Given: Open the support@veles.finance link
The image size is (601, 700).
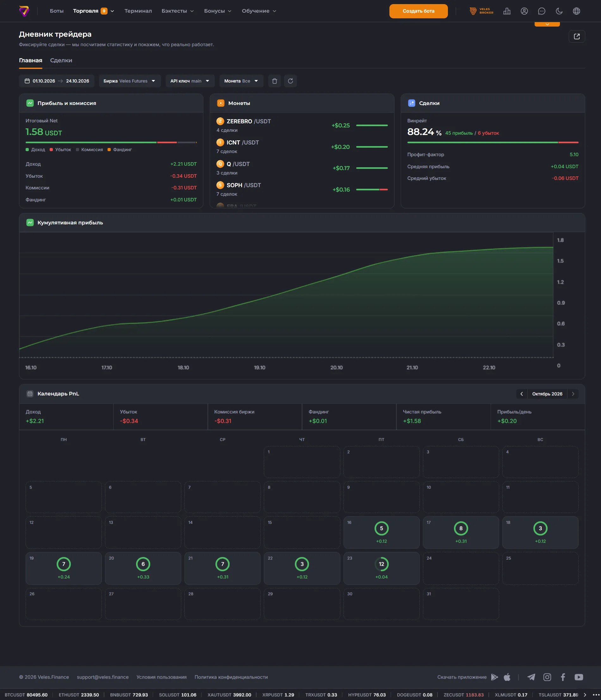Looking at the screenshot, I should pos(103,677).
